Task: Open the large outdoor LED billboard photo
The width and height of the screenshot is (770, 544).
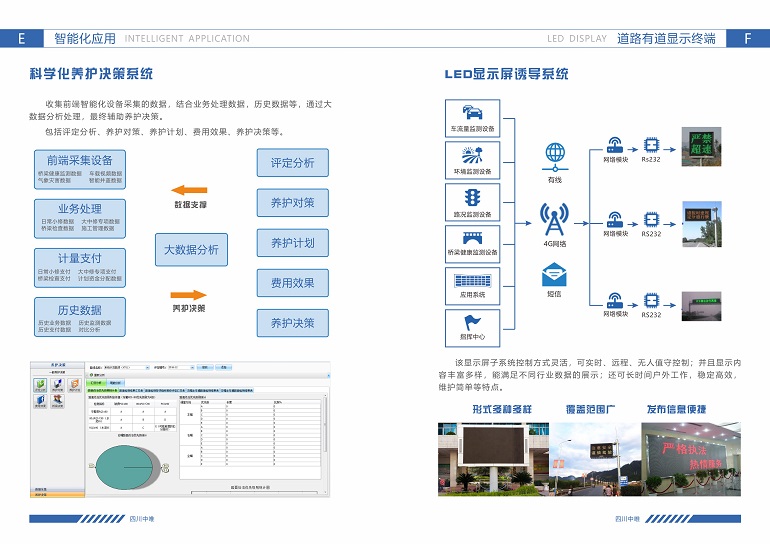Action: tap(494, 459)
